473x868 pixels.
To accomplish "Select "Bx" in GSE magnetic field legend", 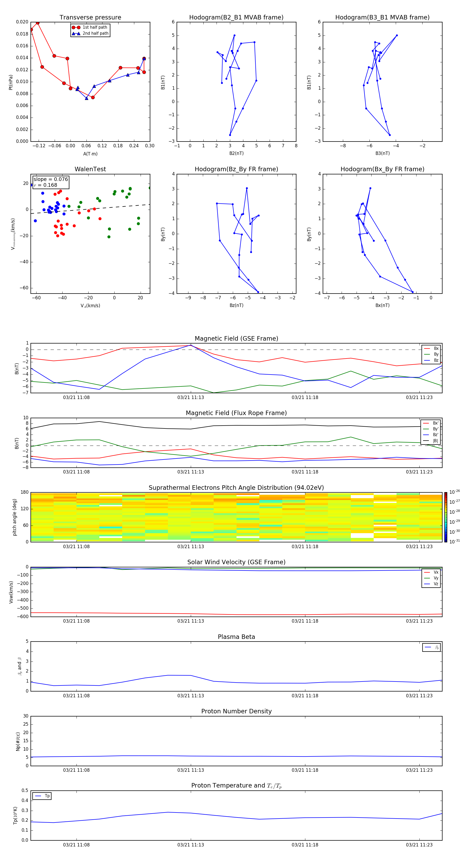I will coord(431,349).
